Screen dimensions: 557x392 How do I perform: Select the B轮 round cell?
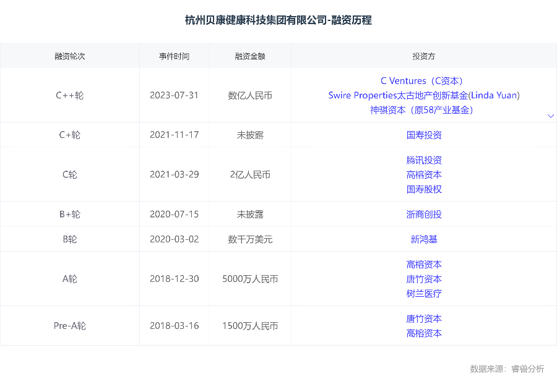pyautogui.click(x=69, y=239)
